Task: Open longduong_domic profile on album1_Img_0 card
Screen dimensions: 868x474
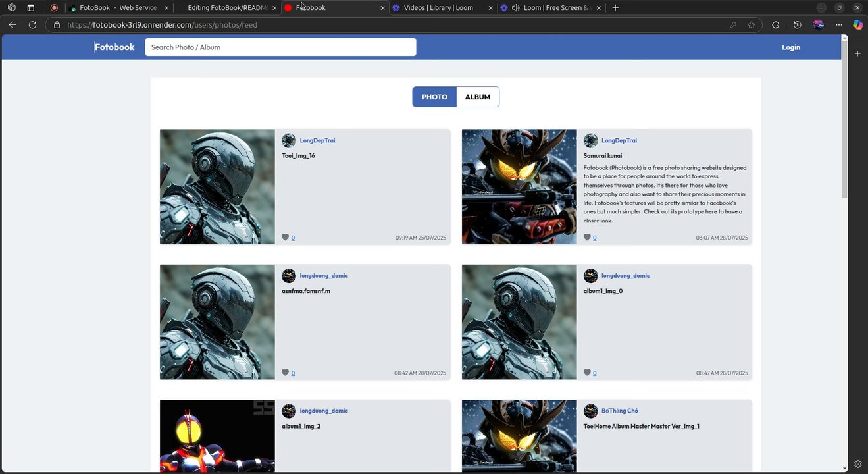Action: click(x=625, y=276)
